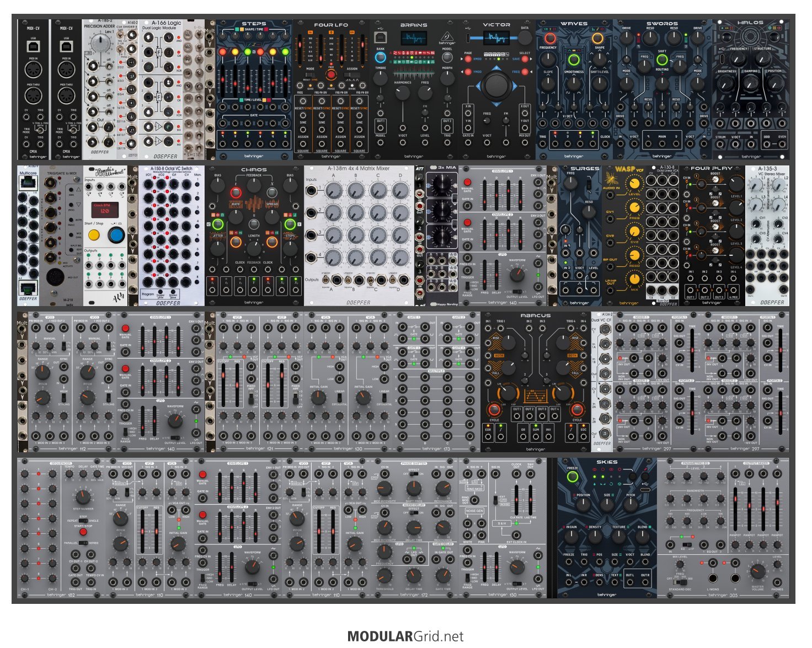Click the FREQUENCY knob on WAVES
Image resolution: width=812 pixels, height=648 pixels.
coord(549,61)
